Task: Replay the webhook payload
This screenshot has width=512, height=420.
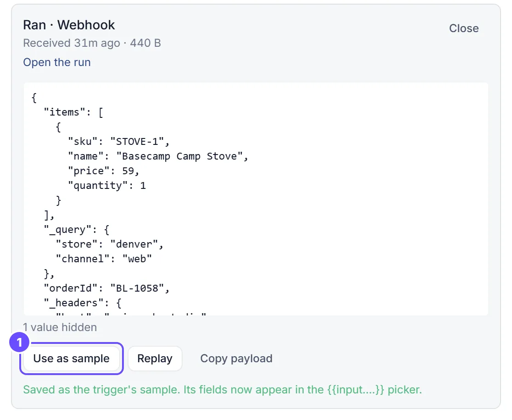Action: coord(155,358)
